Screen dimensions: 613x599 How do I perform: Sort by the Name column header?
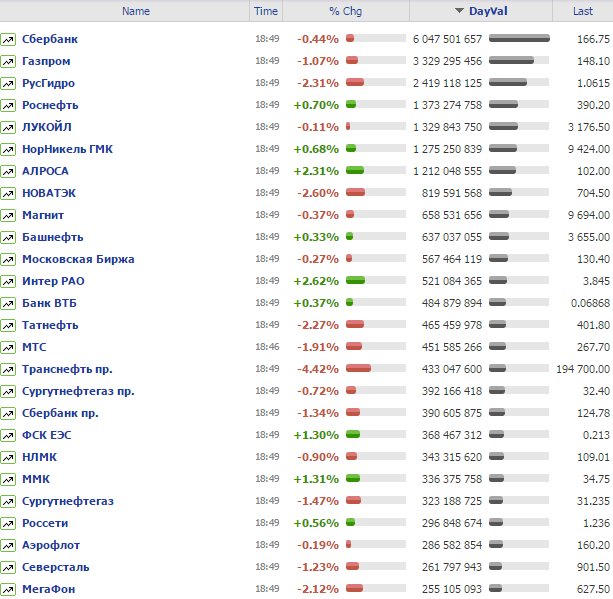tap(135, 11)
